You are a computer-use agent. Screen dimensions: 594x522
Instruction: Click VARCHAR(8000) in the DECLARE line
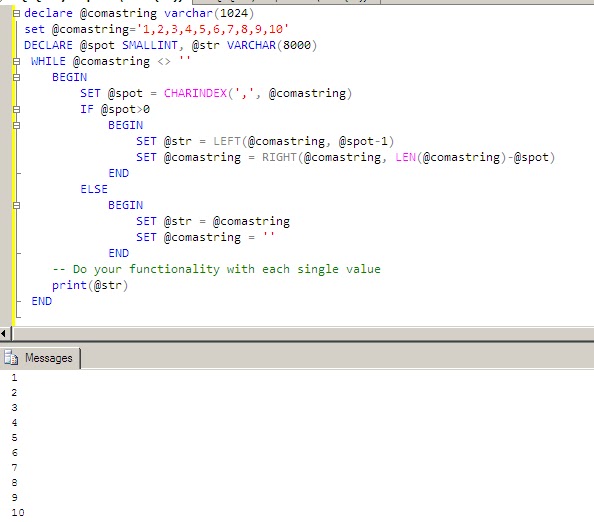click(x=272, y=45)
